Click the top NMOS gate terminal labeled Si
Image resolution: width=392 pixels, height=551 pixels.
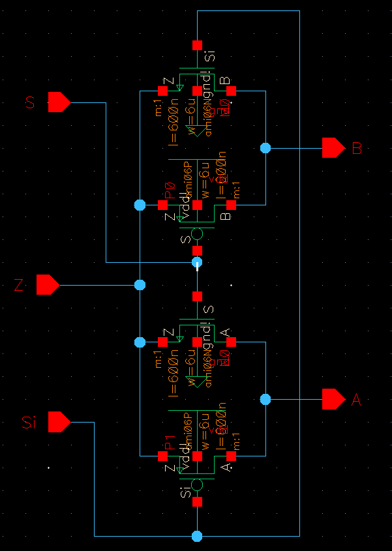(197, 46)
